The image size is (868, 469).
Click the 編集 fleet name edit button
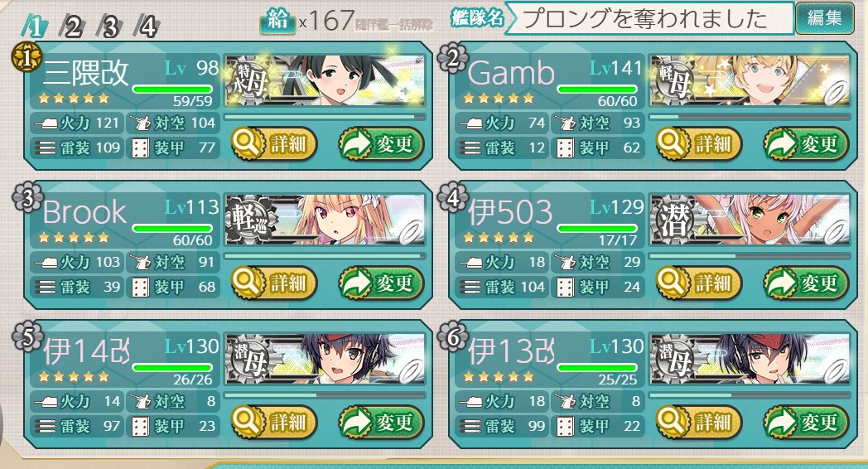tap(824, 18)
